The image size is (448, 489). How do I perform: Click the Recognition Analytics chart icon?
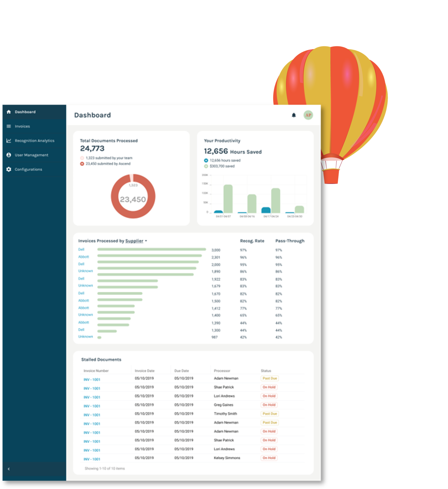9,141
